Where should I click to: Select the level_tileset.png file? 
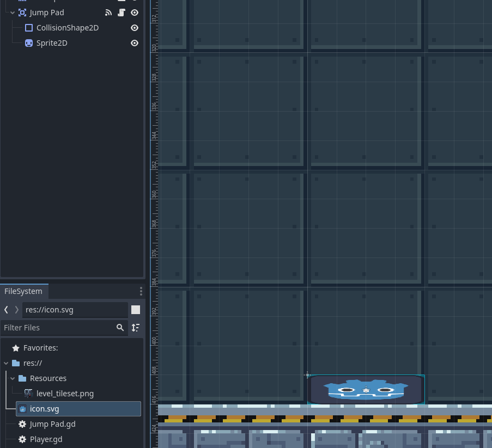pos(65,394)
